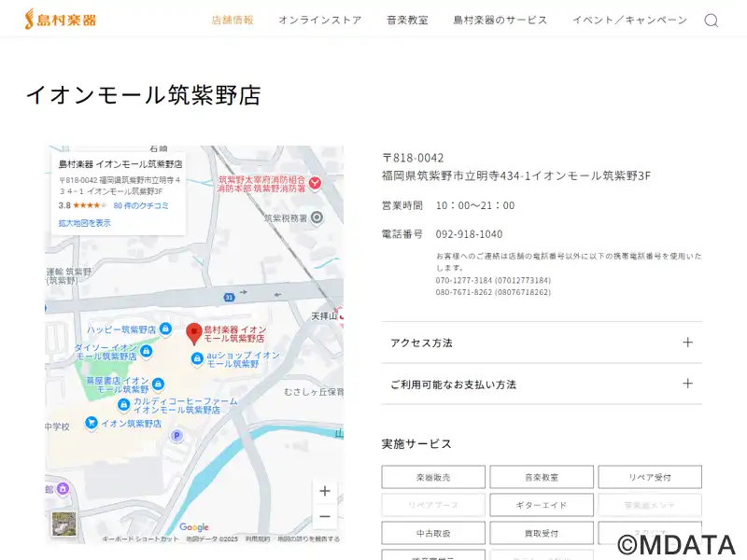The height and width of the screenshot is (560, 747).
Task: Click the auショップ イオンモール筑紫野 marker
Action: click(197, 359)
